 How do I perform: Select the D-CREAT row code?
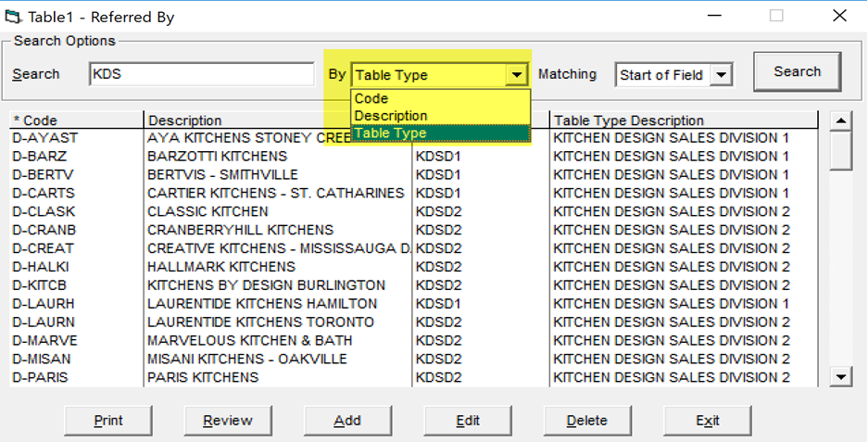(44, 248)
